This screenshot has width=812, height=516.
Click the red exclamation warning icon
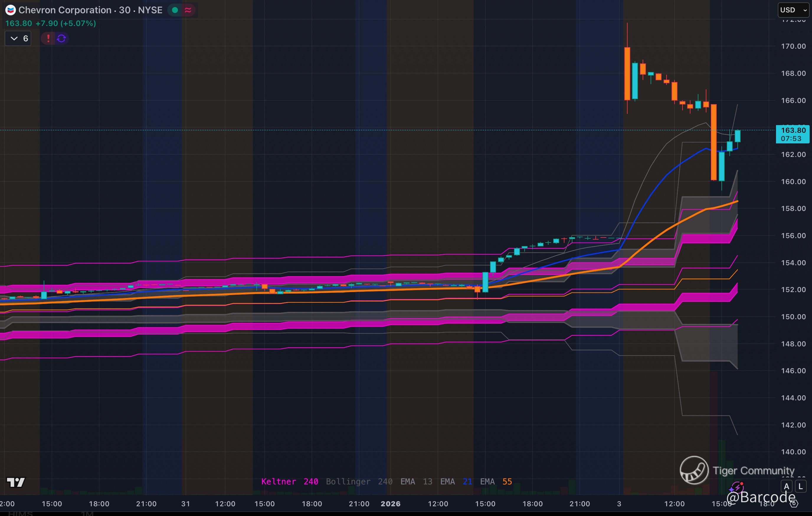tap(48, 38)
